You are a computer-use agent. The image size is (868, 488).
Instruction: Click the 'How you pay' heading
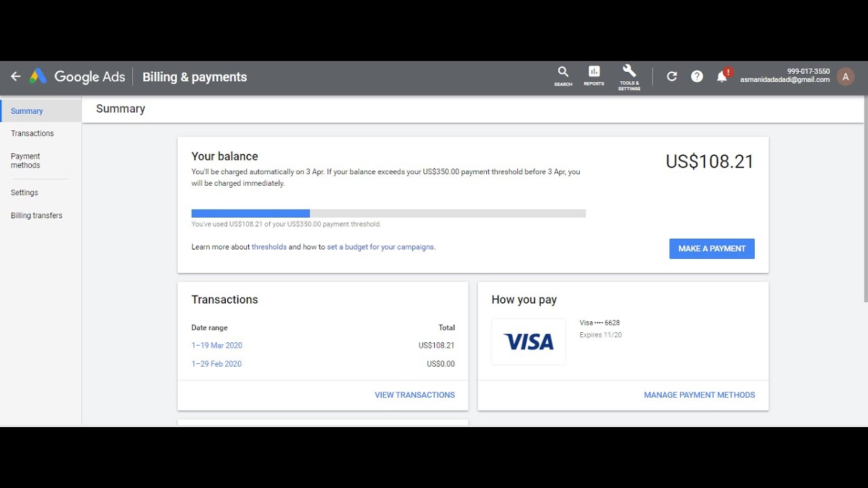point(524,300)
